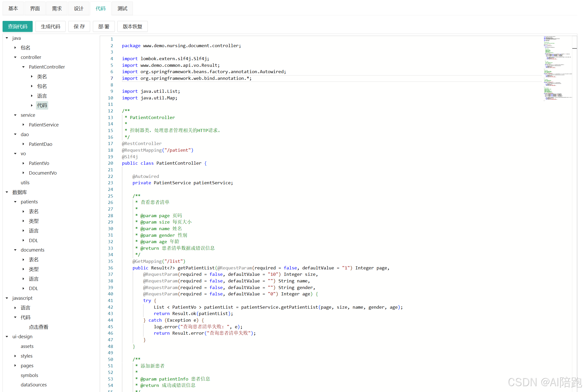Select the 代码 item under PatientController
Screen dimensions: 583x392
(42, 105)
